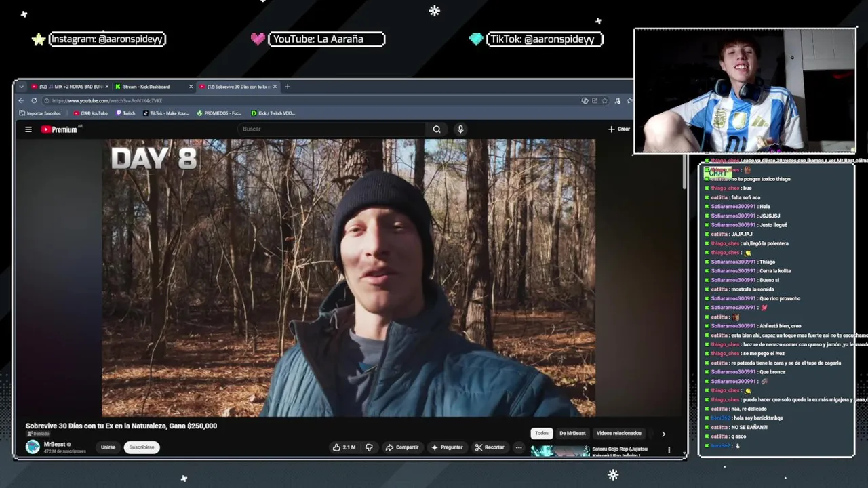Click chat message 'uh,llegó la polentera'
The width and height of the screenshot is (868, 488).
pyautogui.click(x=766, y=243)
